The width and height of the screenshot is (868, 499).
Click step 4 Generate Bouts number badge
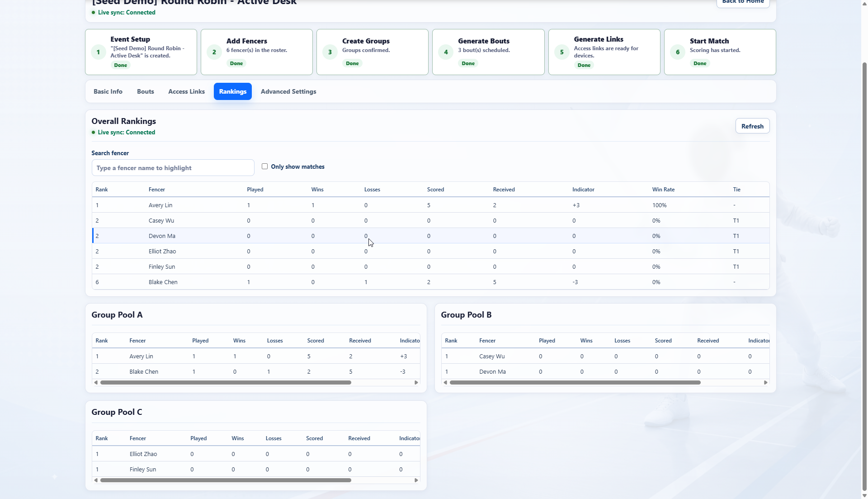tap(446, 52)
